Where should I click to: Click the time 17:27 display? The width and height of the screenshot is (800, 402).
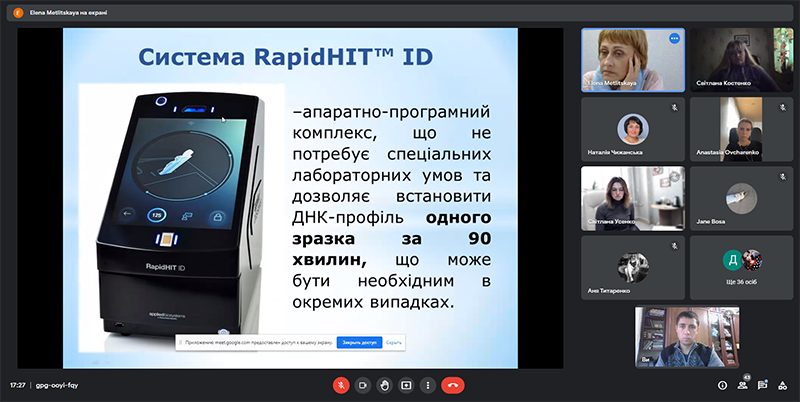pos(18,385)
